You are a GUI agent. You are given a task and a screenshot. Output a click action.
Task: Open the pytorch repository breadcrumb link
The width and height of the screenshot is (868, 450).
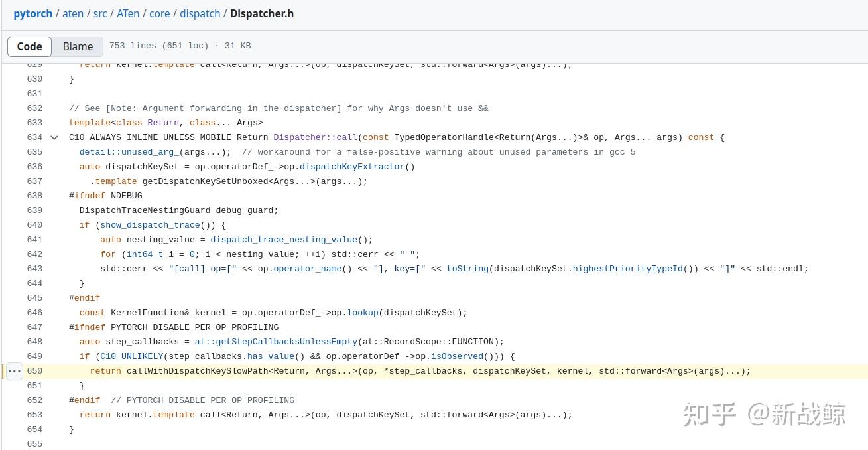(x=33, y=13)
